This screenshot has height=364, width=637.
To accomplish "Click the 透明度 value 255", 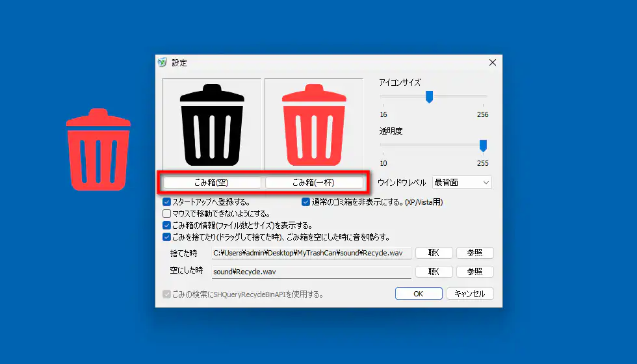I will (482, 163).
